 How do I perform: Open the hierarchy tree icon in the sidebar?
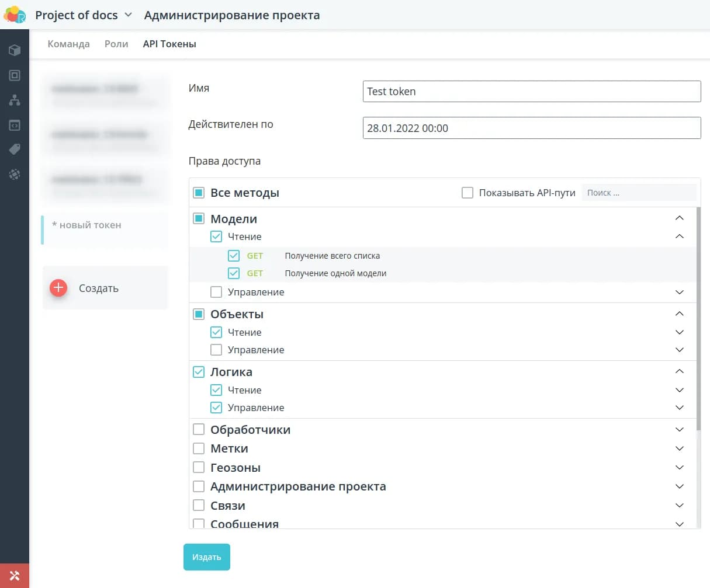[x=15, y=100]
